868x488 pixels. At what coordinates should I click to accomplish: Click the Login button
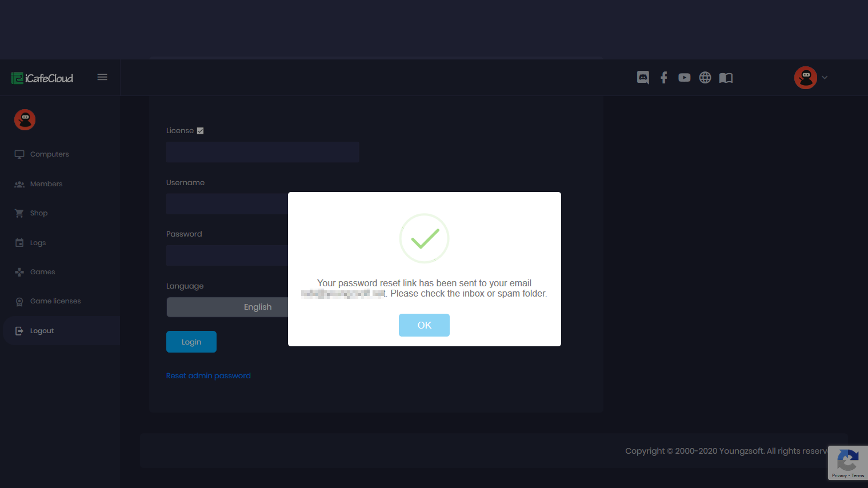click(191, 342)
